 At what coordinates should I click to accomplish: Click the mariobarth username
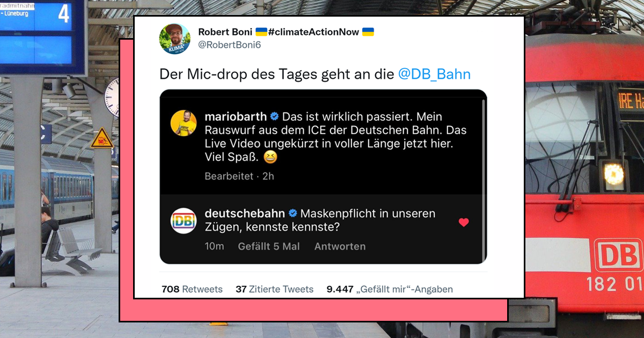pos(236,116)
